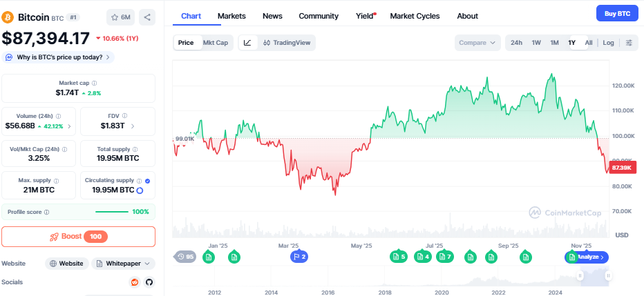Open the GitHub social link icon
Image resolution: width=644 pixels, height=296 pixels.
(149, 282)
